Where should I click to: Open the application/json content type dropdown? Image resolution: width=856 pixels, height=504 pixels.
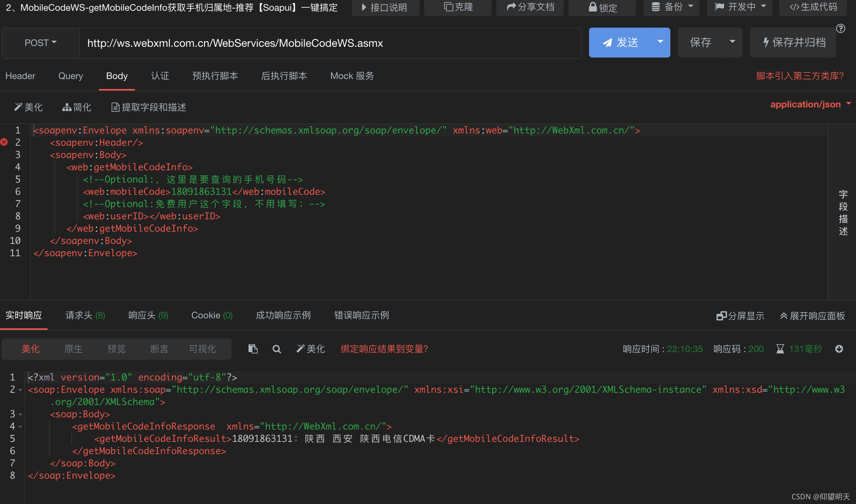[810, 104]
